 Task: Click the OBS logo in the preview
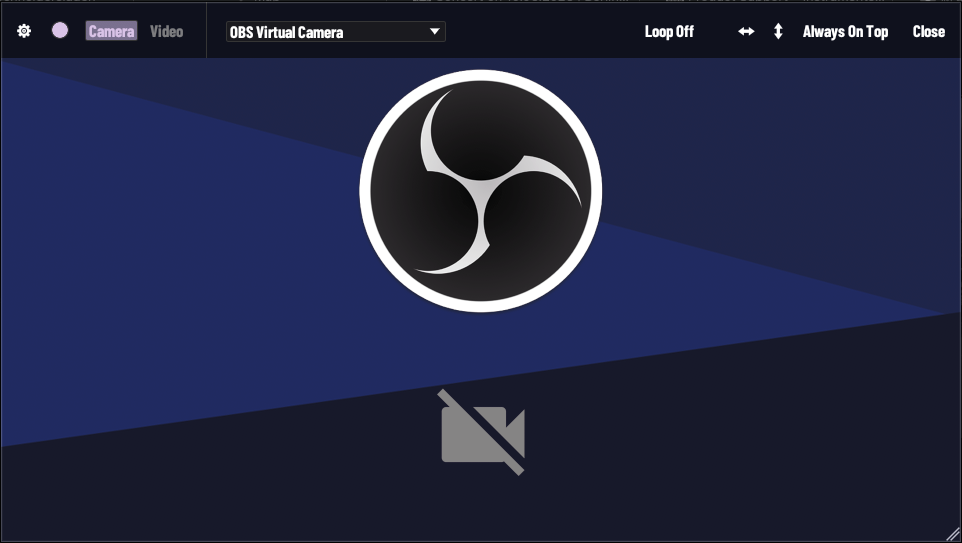pos(480,191)
